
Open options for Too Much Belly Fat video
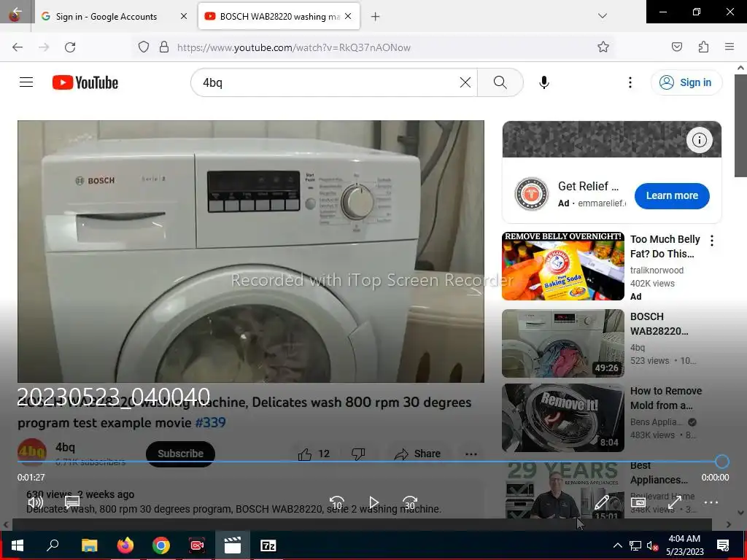(712, 241)
